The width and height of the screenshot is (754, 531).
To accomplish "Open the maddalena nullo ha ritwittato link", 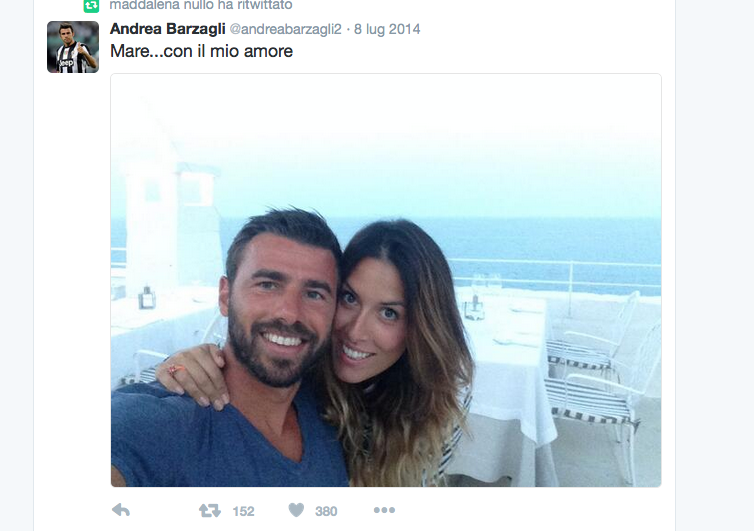I will click(x=201, y=5).
